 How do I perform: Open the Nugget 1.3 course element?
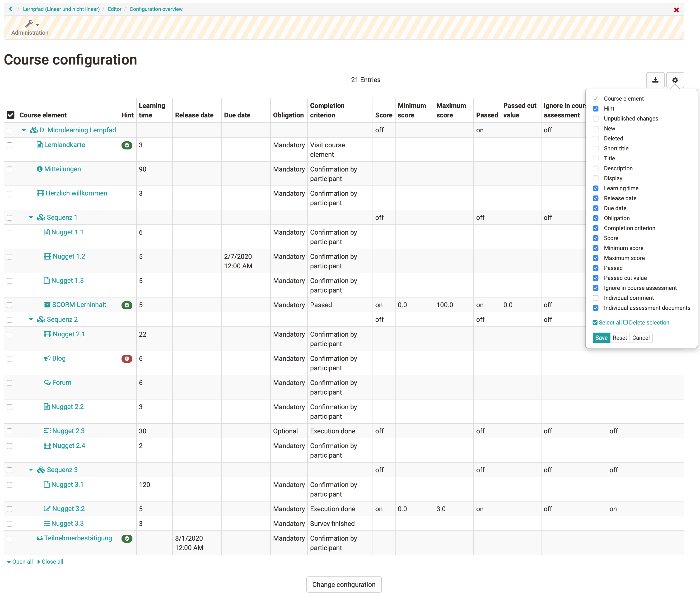[x=67, y=280]
